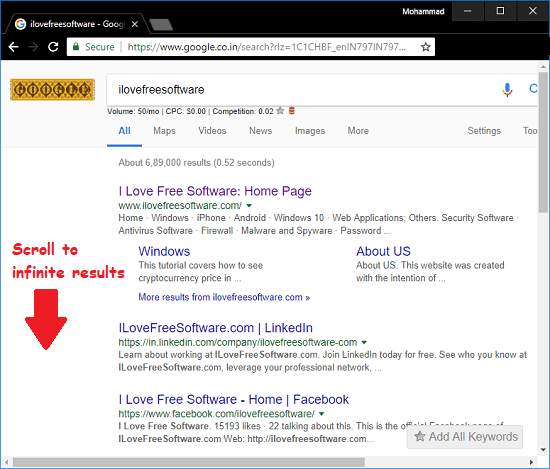Image resolution: width=550 pixels, height=469 pixels.
Task: Click the green Secure padlock icon
Action: tap(76, 47)
